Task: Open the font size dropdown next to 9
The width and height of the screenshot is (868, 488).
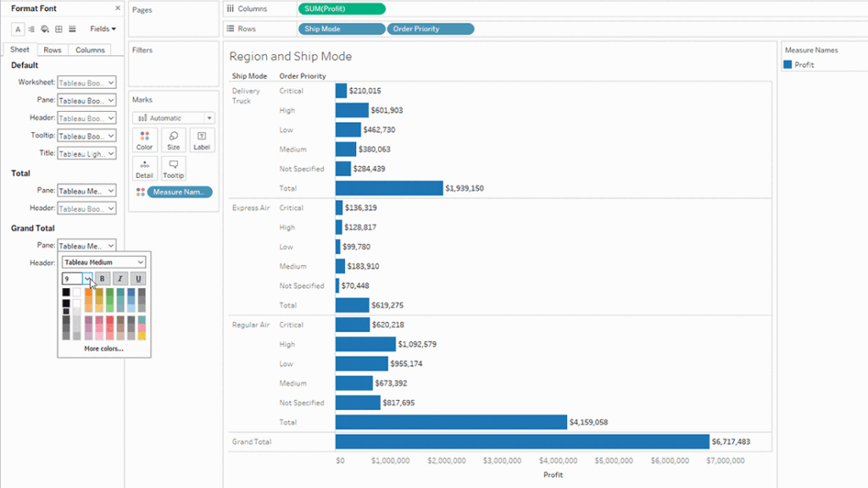Action: click(88, 278)
